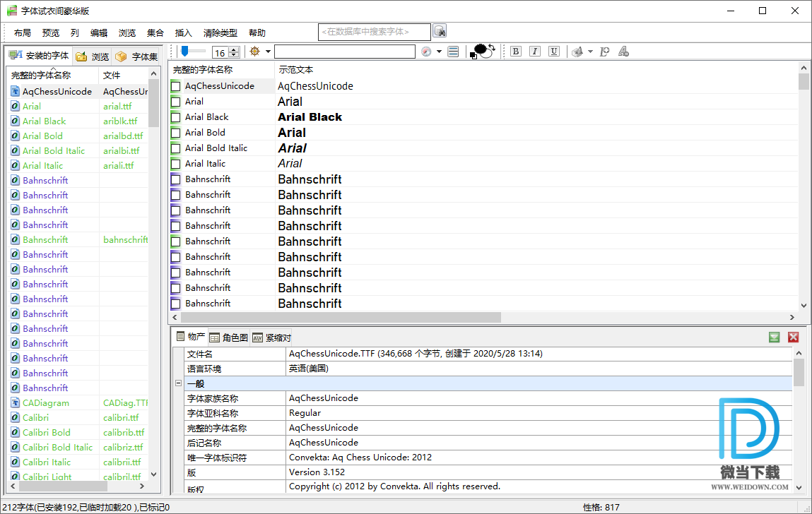Viewport: 812px width, 514px height.
Task: Click the Arial Italic font icon in left list
Action: click(x=16, y=166)
